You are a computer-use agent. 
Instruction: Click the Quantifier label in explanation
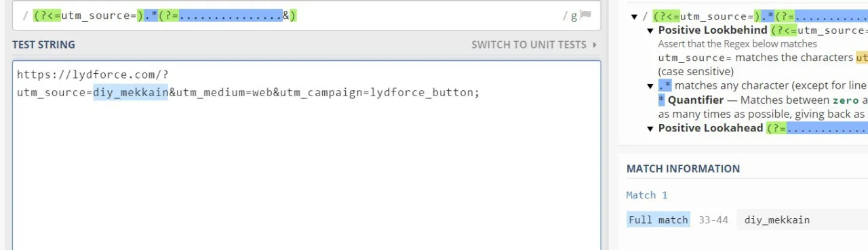click(696, 100)
